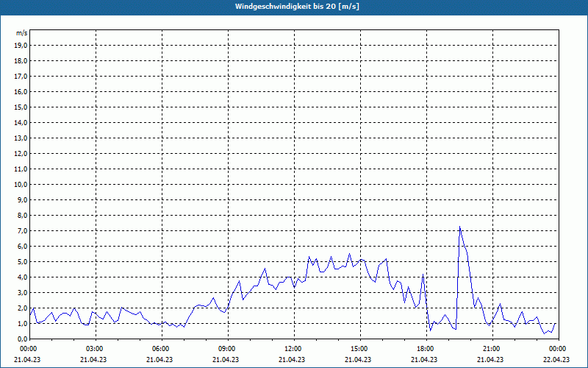Click the wind speed peak above 7 m/s
The width and height of the screenshot is (588, 368).
(x=460, y=227)
